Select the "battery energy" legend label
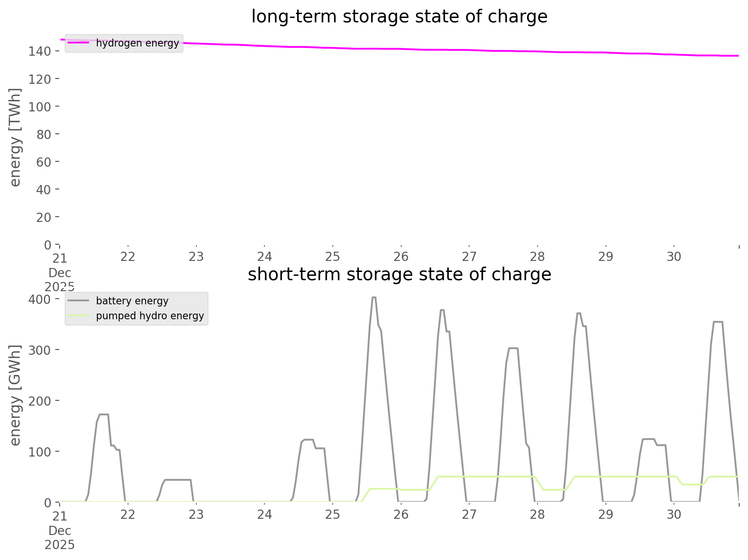Screen dimensions: 748x560 point(132,301)
